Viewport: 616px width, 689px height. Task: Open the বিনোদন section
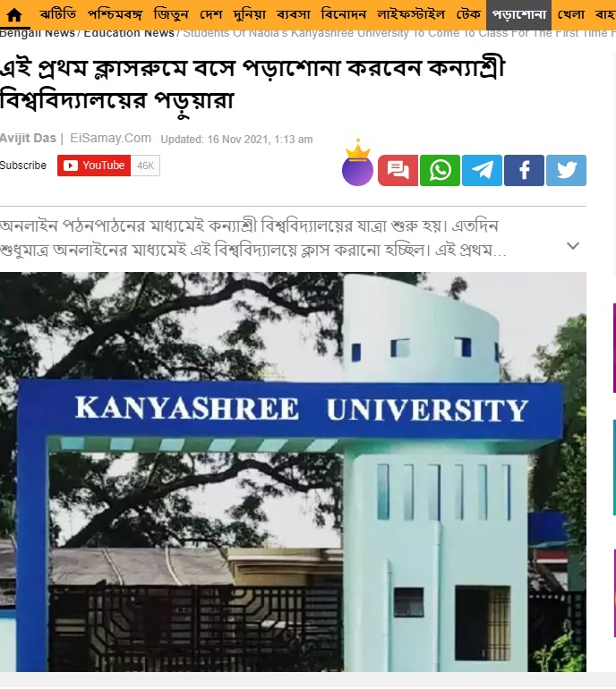tap(344, 14)
